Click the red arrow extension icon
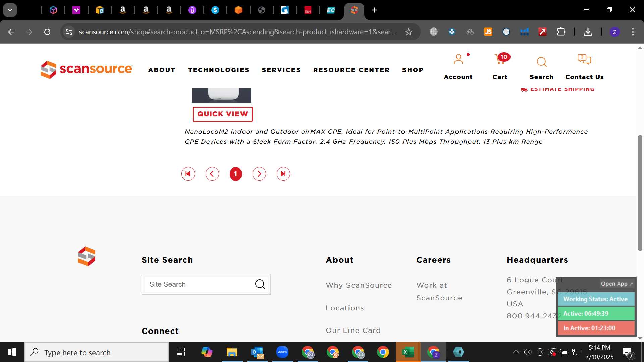The image size is (644, 362). pos(542,32)
